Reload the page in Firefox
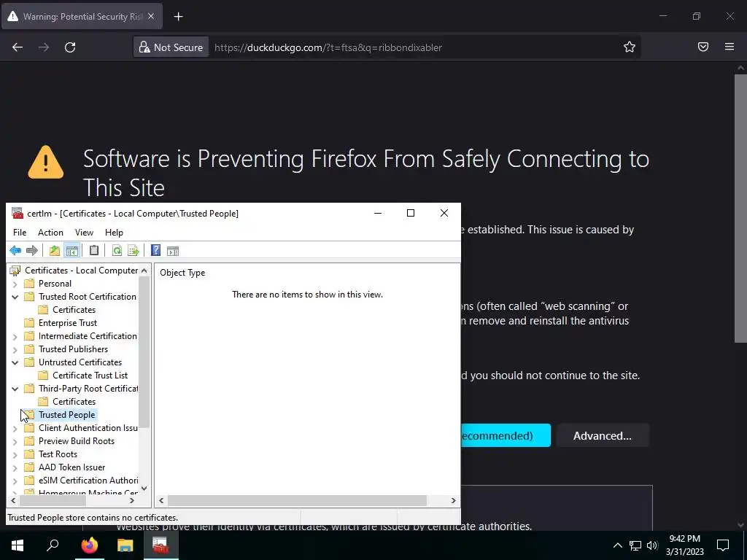 70,47
